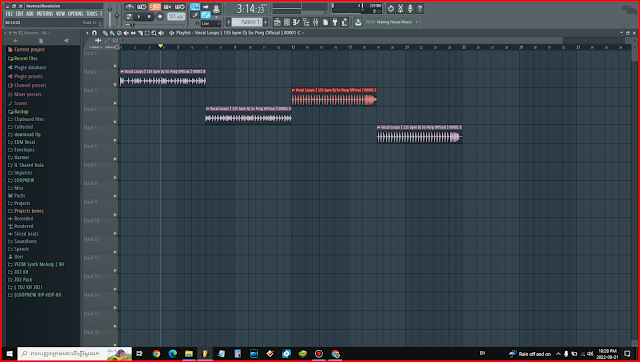The height and width of the screenshot is (362, 640).
Task: Mute Track 3 with green light
Action: [115, 103]
